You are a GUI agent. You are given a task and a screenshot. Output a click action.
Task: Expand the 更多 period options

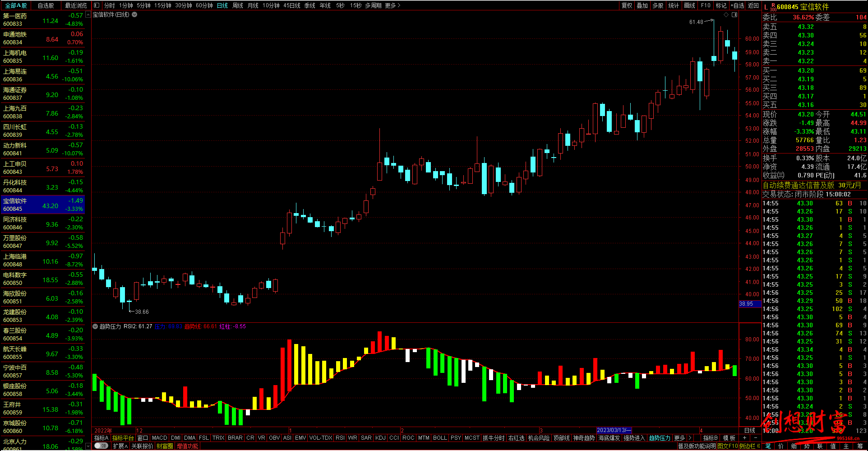pyautogui.click(x=392, y=5)
